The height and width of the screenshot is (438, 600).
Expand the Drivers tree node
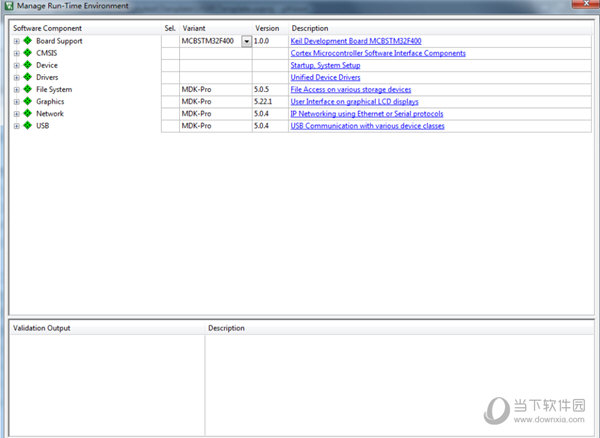16,78
